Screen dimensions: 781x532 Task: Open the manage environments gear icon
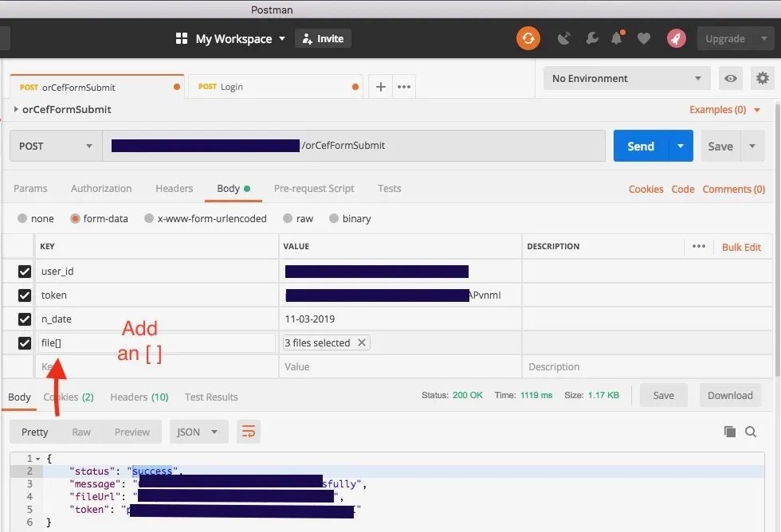762,78
